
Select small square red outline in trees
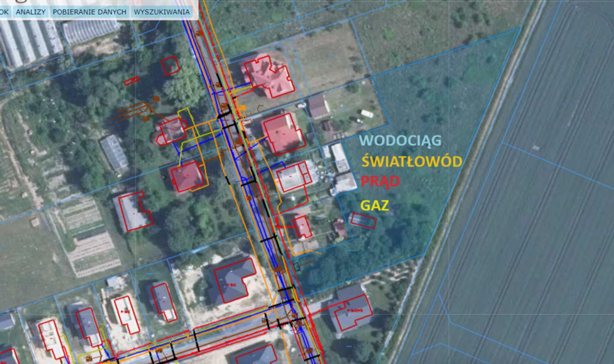[171, 66]
